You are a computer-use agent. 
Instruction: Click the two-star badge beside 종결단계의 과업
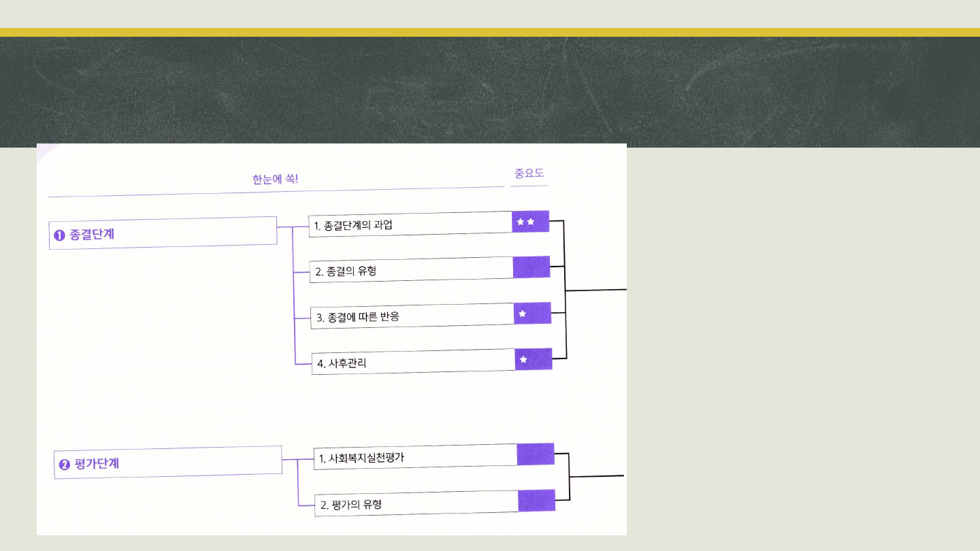530,222
